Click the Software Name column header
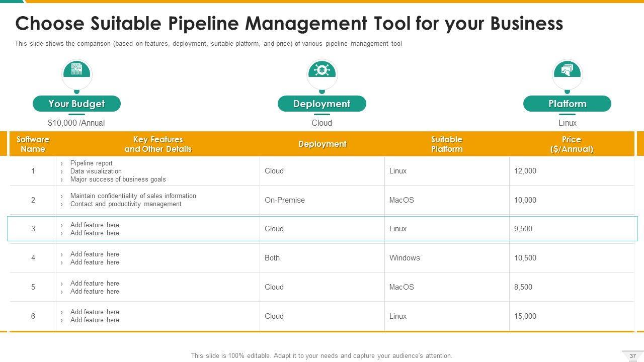The height and width of the screenshot is (362, 644). click(x=33, y=144)
